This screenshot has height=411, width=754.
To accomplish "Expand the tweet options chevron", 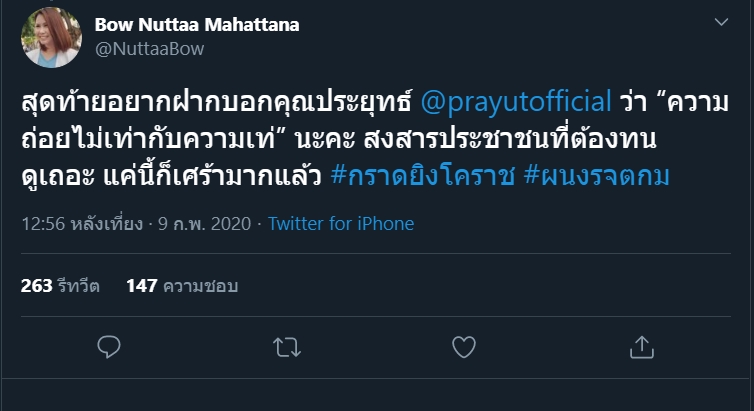I will [x=720, y=23].
